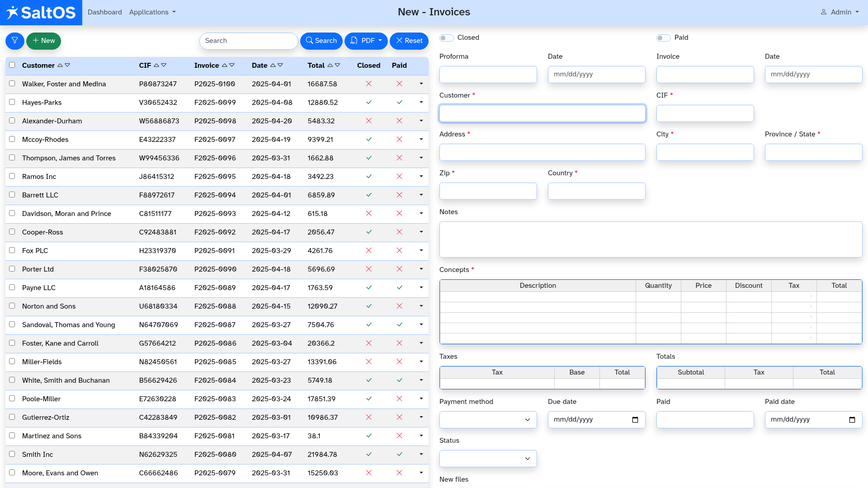Open Due date calendar picker icon
The height and width of the screenshot is (488, 868).
click(x=635, y=420)
